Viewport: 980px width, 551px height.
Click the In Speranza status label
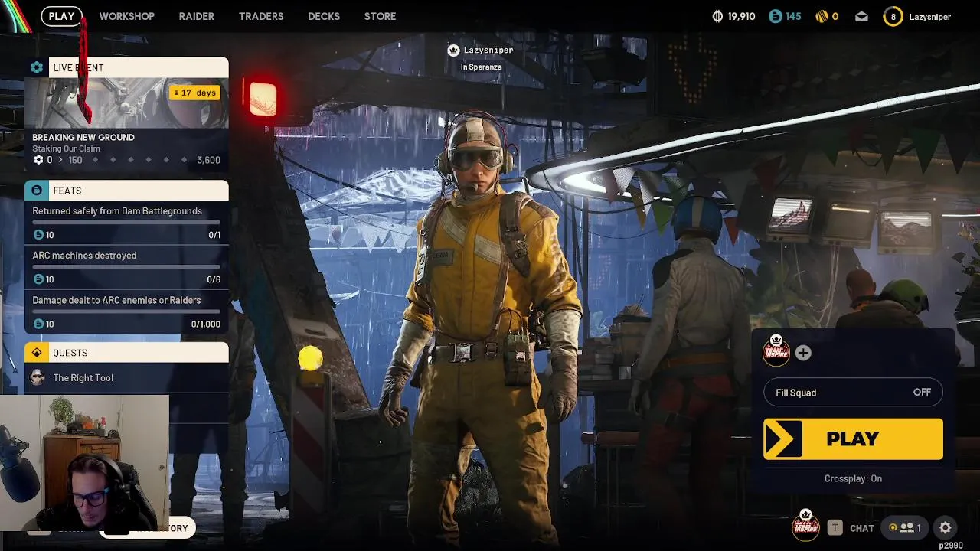tap(481, 67)
